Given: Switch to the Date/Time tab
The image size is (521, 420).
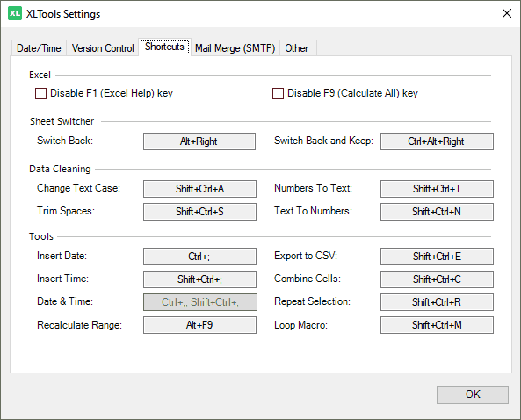Looking at the screenshot, I should 39,48.
